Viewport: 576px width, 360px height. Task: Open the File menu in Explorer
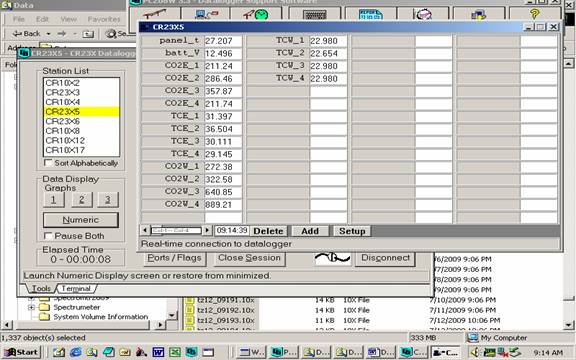pyautogui.click(x=19, y=19)
